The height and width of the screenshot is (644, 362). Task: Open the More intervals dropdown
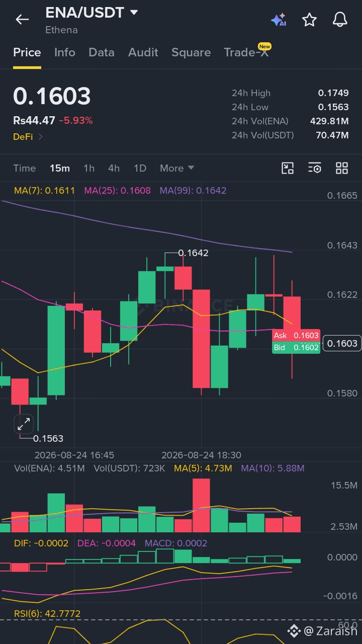177,168
